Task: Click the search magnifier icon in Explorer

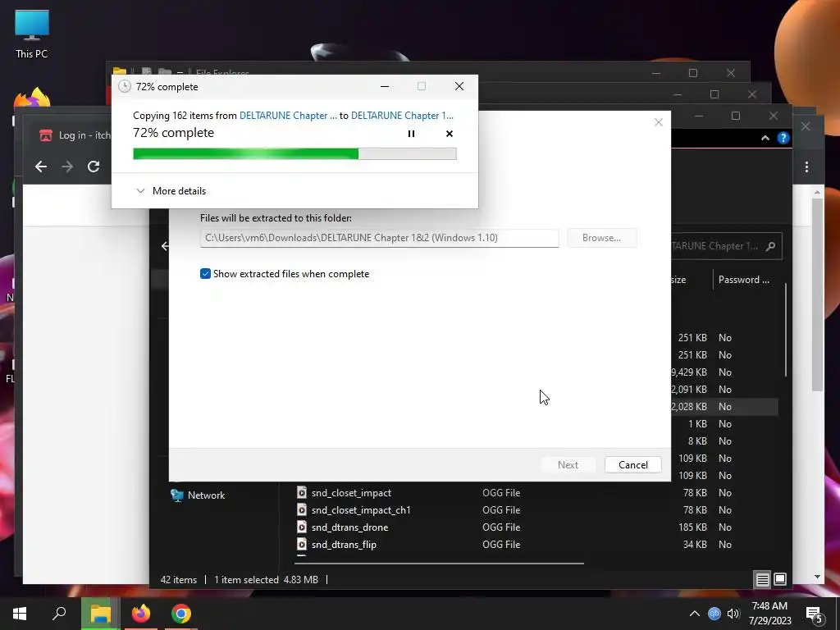Action: tap(771, 246)
